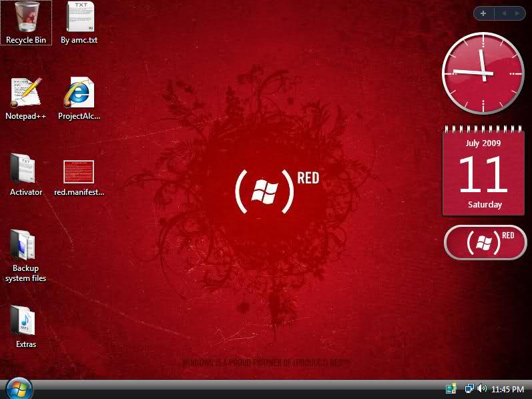Click the (RED) Windows logo gadget

point(485,243)
